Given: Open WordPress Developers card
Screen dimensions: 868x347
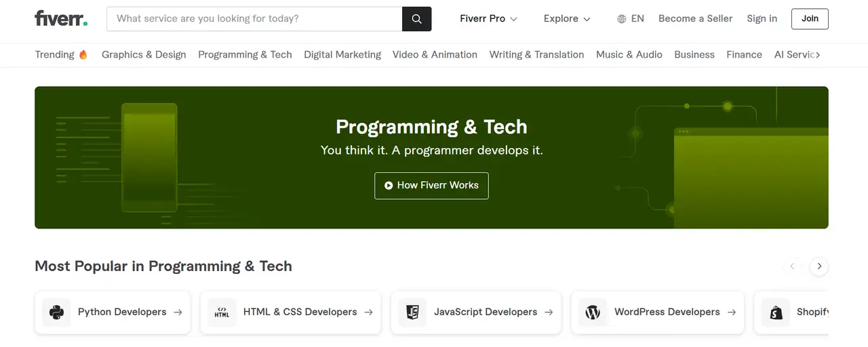Looking at the screenshot, I should pos(658,312).
